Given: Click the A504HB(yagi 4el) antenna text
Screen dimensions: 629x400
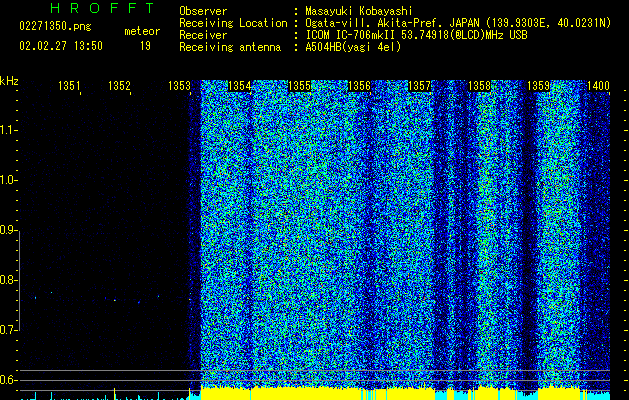Looking at the screenshot, I should click(x=353, y=47).
